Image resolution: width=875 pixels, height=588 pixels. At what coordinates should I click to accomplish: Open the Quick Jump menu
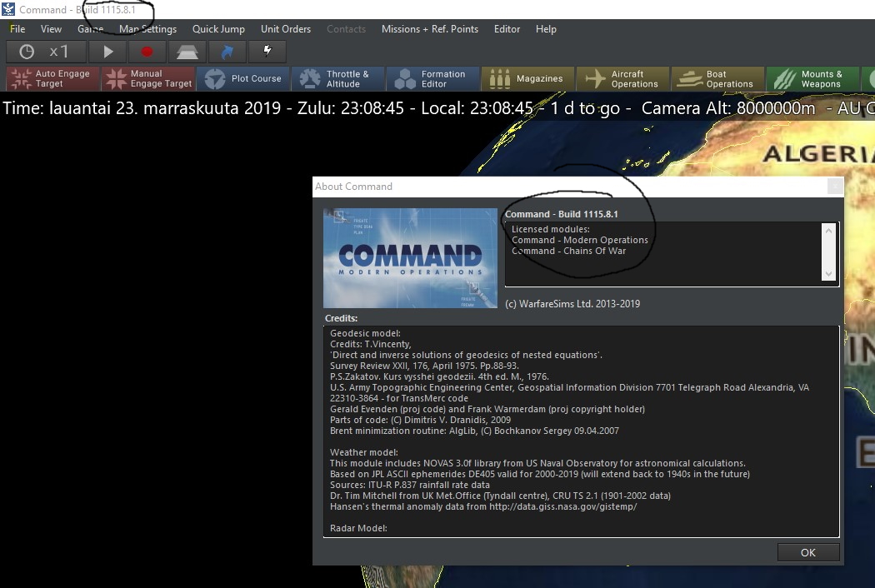pyautogui.click(x=218, y=28)
